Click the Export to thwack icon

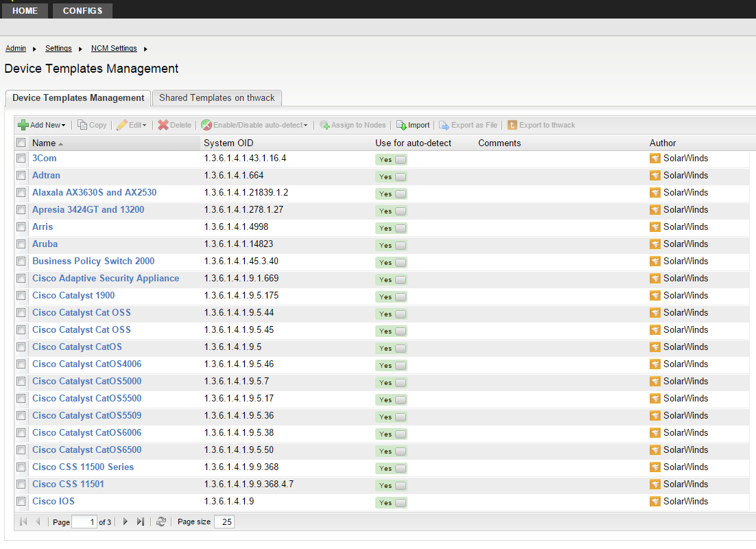(512, 125)
